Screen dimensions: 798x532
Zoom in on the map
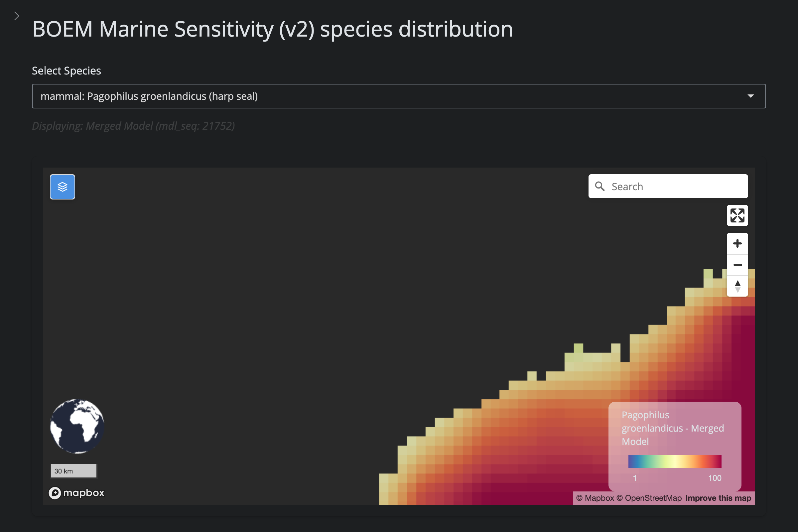coord(737,243)
